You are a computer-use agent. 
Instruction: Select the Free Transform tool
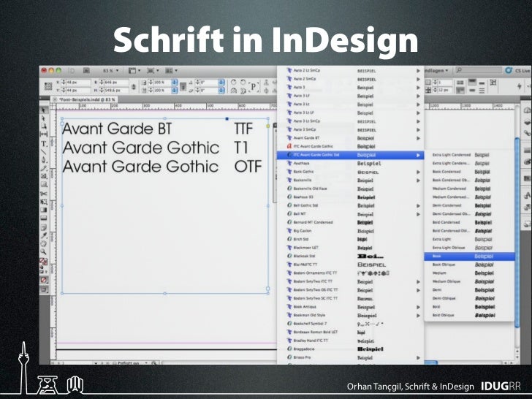click(44, 202)
